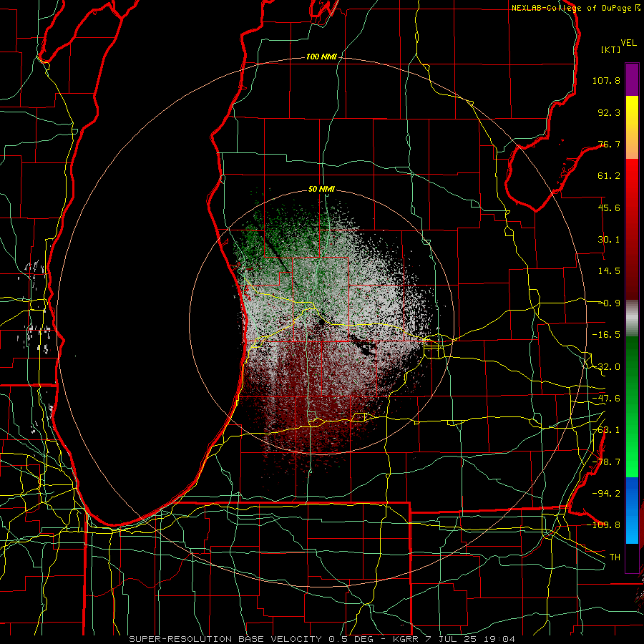Click the 14.5 velocity scale value
The height and width of the screenshot is (644, 644).
coord(609,271)
